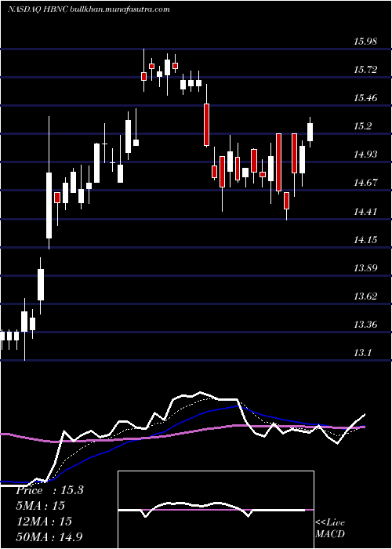Click the tall white candle rising from 14.15
This screenshot has height=549, width=392.
[49, 205]
